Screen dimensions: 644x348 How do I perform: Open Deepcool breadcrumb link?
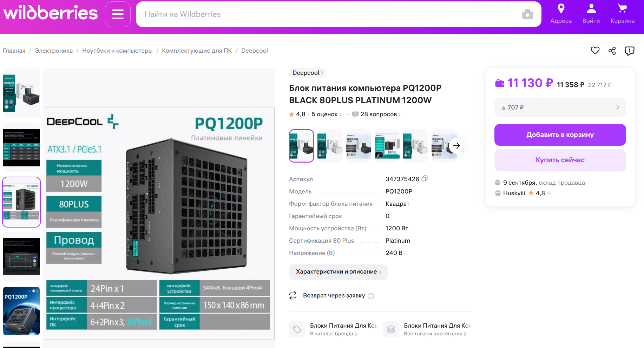click(255, 51)
